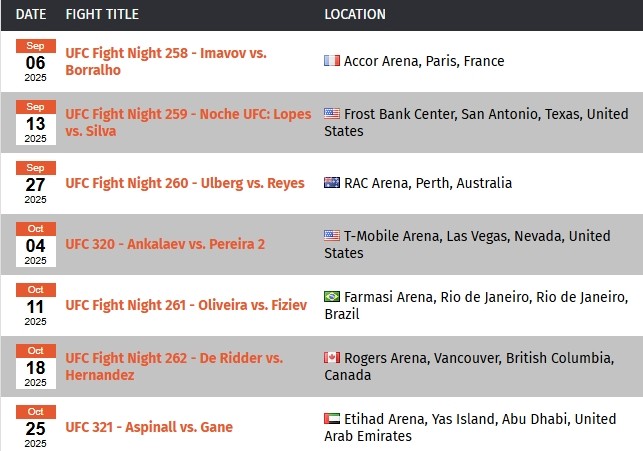This screenshot has width=643, height=451.
Task: Open UFC Fight Night 258 Imavov vs. Borralho
Action: pyautogui.click(x=166, y=62)
